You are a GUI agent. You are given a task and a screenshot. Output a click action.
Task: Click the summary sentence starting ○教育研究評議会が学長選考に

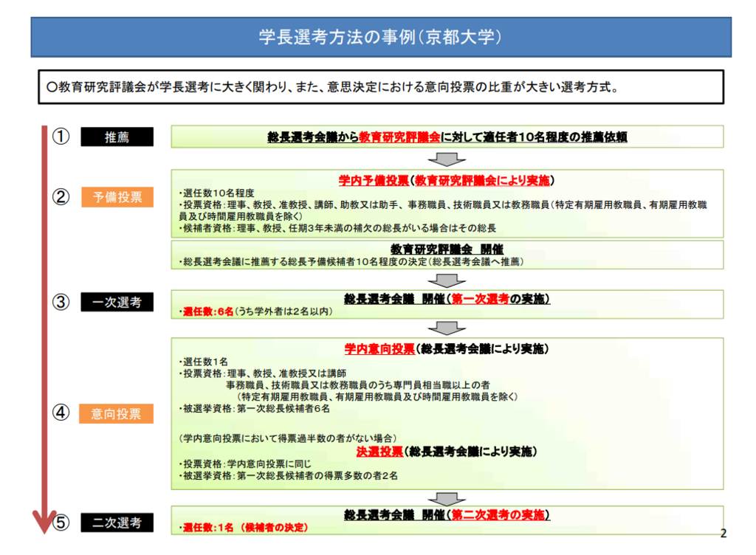tap(333, 87)
